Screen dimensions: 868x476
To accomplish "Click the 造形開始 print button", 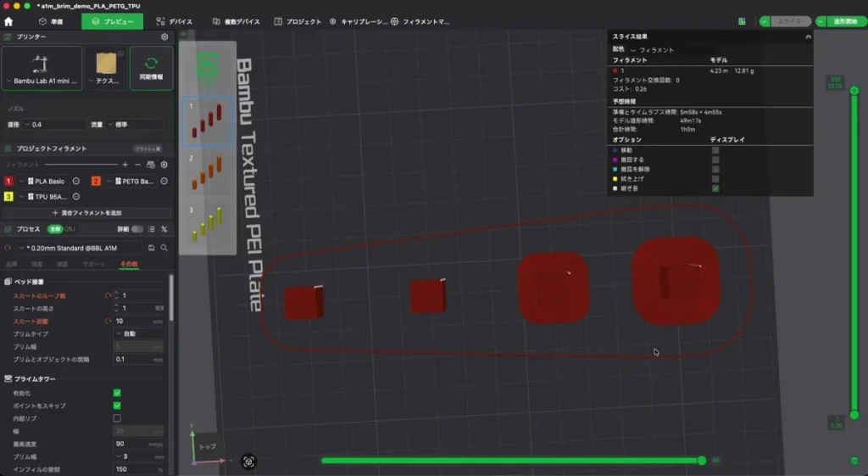I will [x=845, y=21].
